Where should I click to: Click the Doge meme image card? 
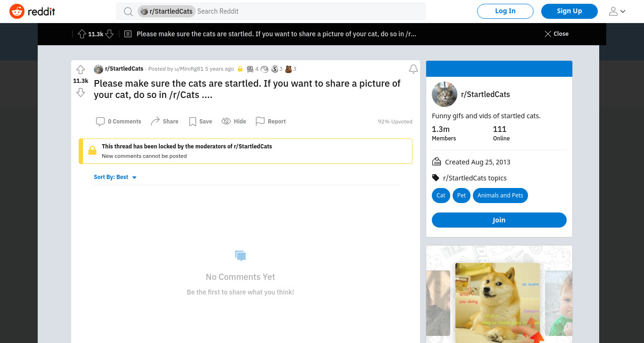click(497, 303)
